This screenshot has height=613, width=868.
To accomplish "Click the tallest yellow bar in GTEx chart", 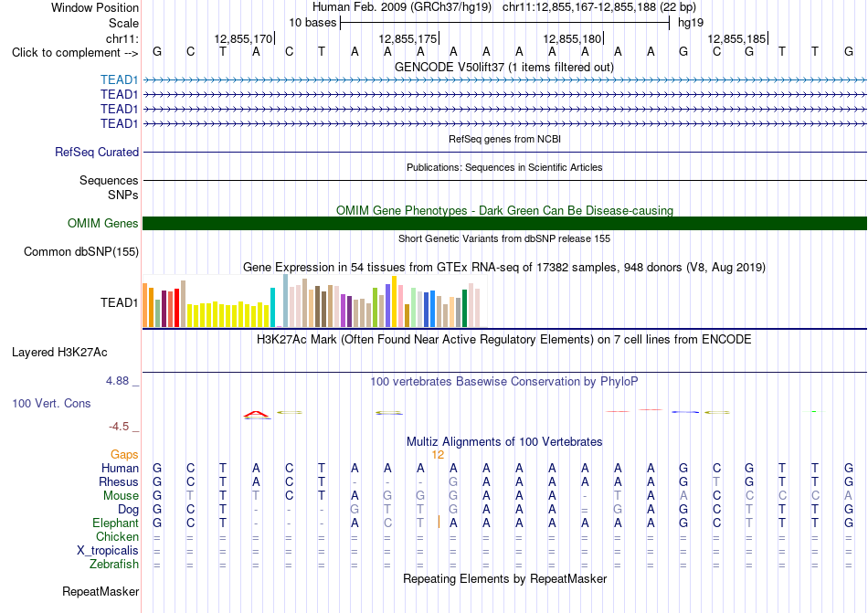I will pyautogui.click(x=394, y=301).
